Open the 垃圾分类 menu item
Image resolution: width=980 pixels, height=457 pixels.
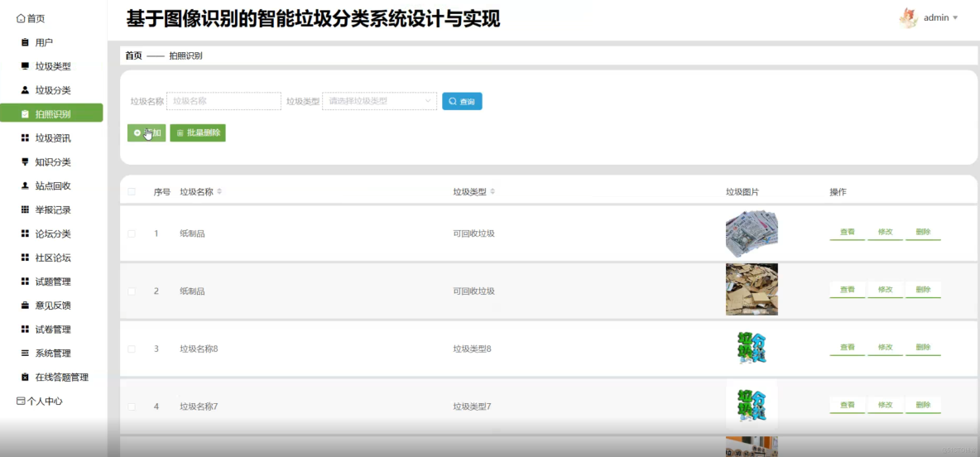click(x=52, y=90)
